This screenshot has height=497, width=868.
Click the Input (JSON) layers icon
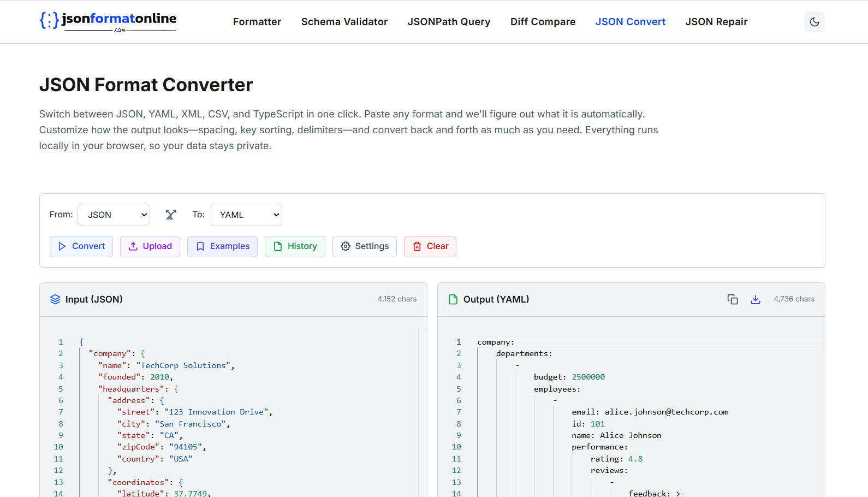(55, 299)
